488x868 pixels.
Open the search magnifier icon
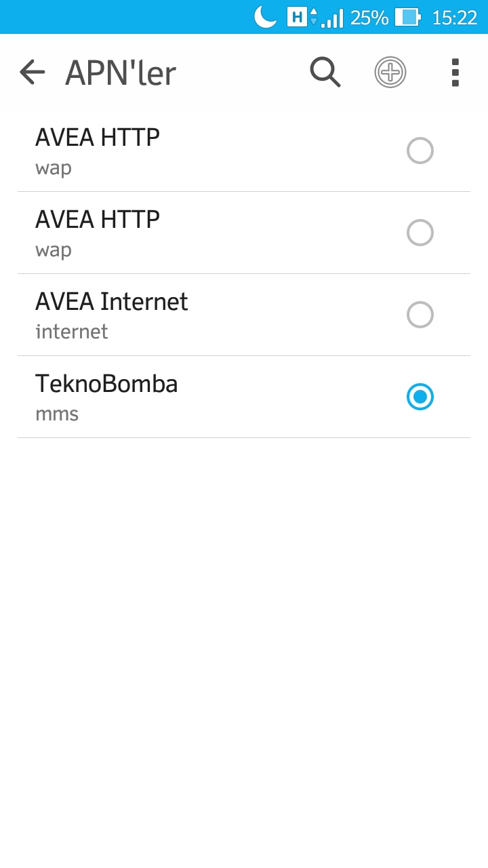(325, 72)
